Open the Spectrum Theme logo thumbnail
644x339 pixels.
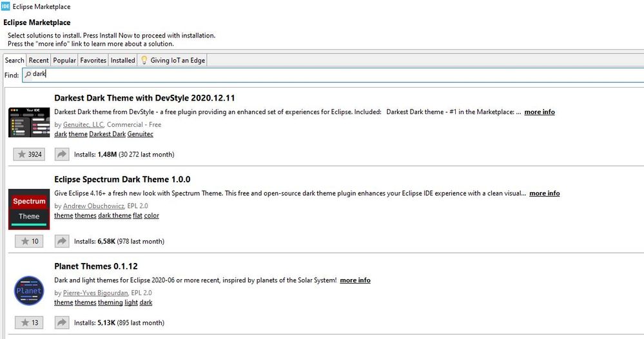point(29,209)
